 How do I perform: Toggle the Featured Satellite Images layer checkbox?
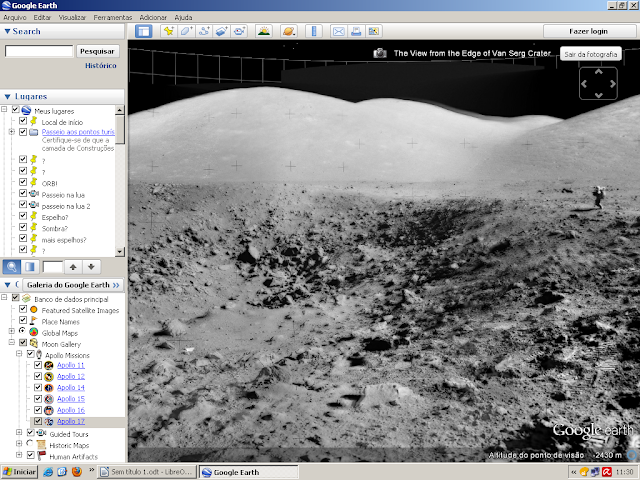tap(23, 309)
